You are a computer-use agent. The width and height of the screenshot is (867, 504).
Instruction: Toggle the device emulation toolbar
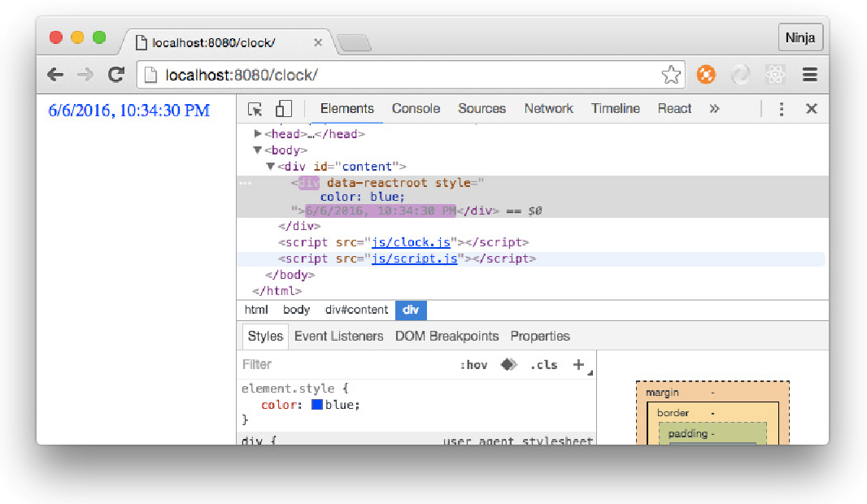click(282, 107)
